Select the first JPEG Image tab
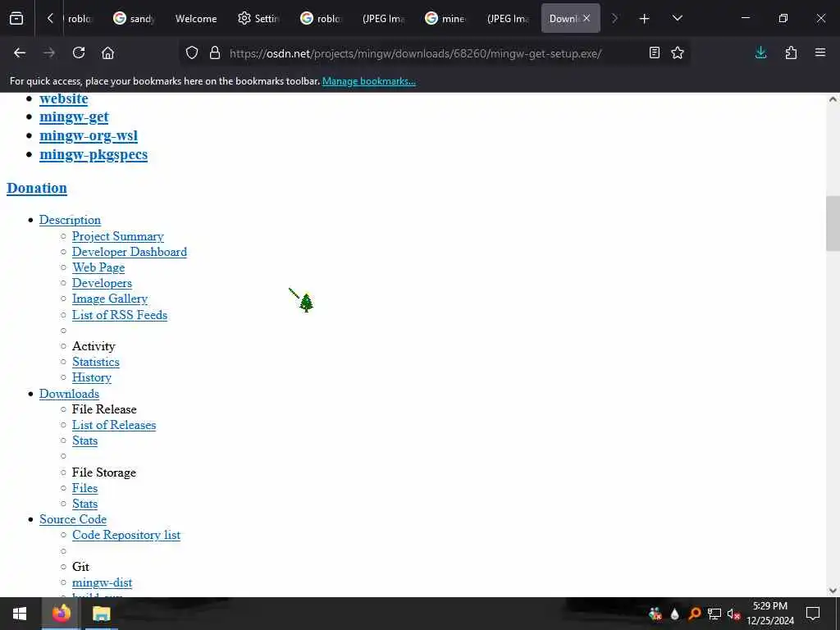This screenshot has height=630, width=840. [383, 19]
